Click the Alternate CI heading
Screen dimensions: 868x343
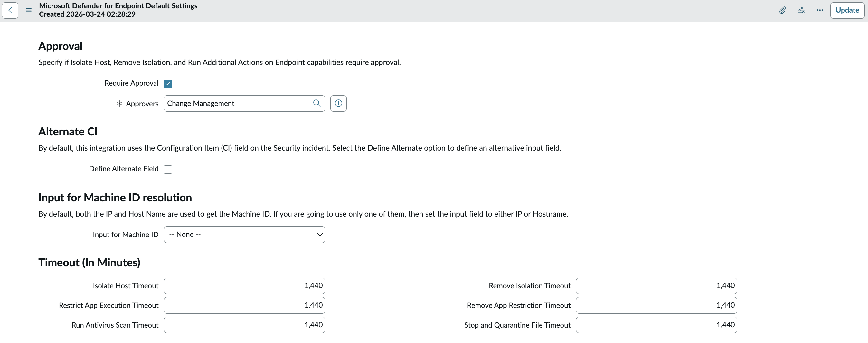[x=68, y=132]
